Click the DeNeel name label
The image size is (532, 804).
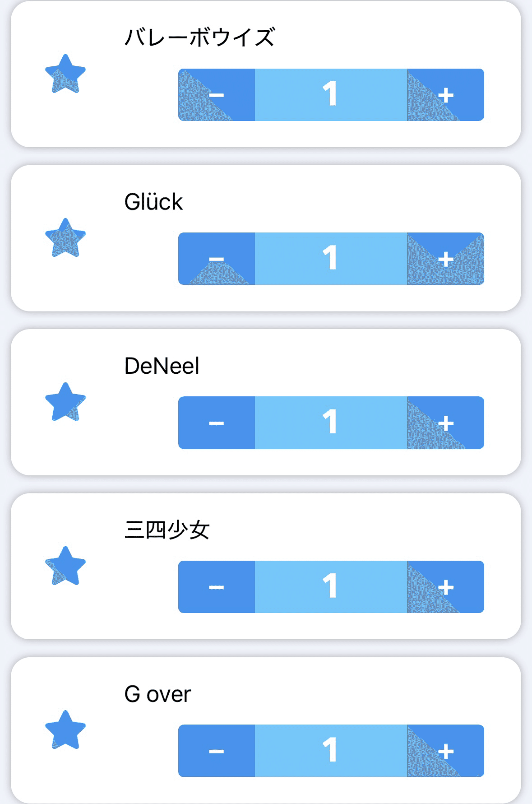pyautogui.click(x=162, y=366)
